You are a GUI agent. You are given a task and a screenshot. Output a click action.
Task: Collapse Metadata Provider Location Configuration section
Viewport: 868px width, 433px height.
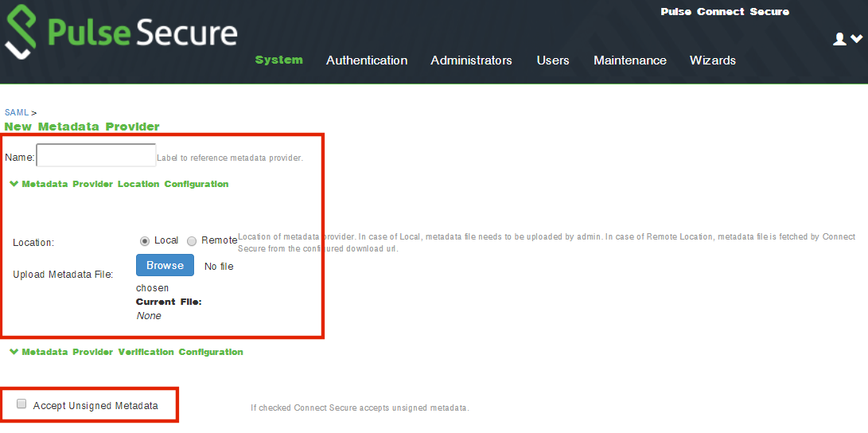coord(119,184)
